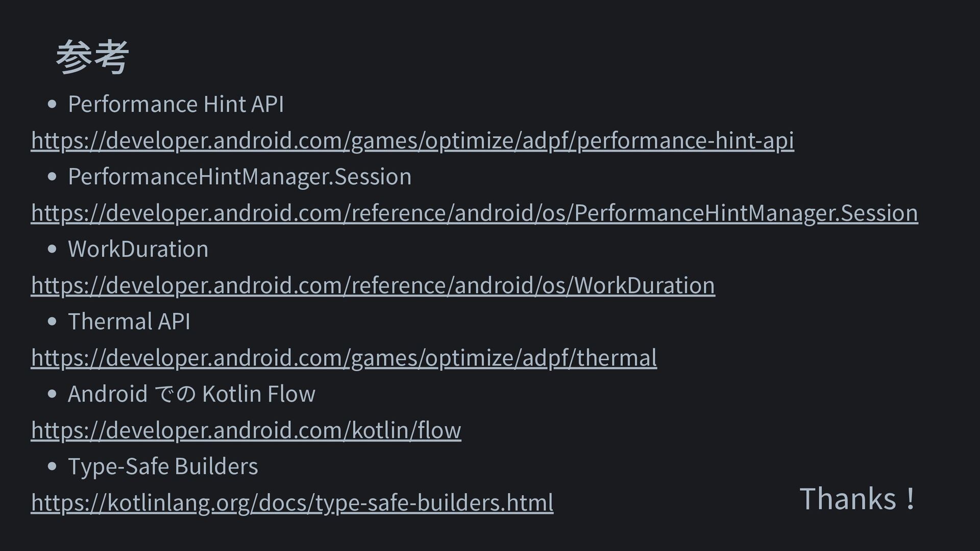Visit the kotlinlang type-safe-builders link

pos(291,503)
